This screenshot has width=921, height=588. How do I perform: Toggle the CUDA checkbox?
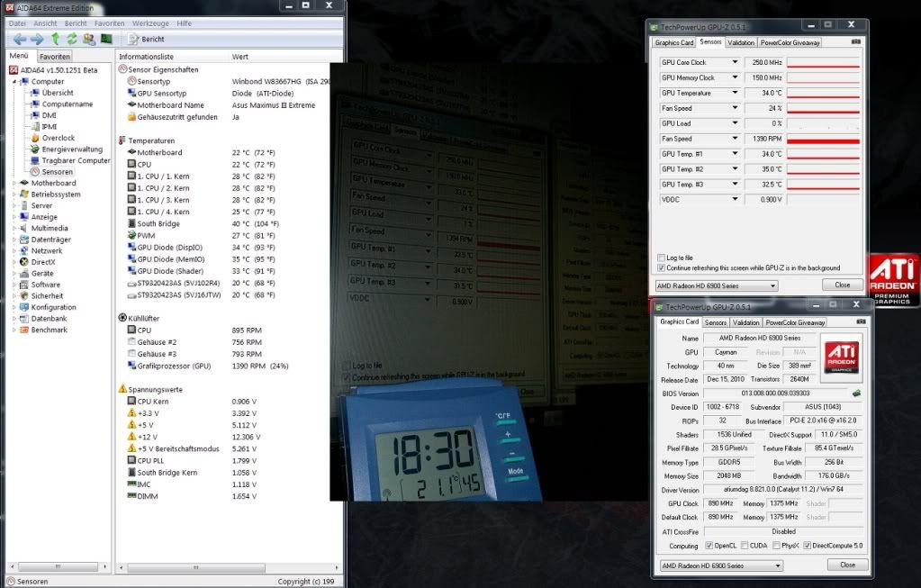[x=745, y=546]
